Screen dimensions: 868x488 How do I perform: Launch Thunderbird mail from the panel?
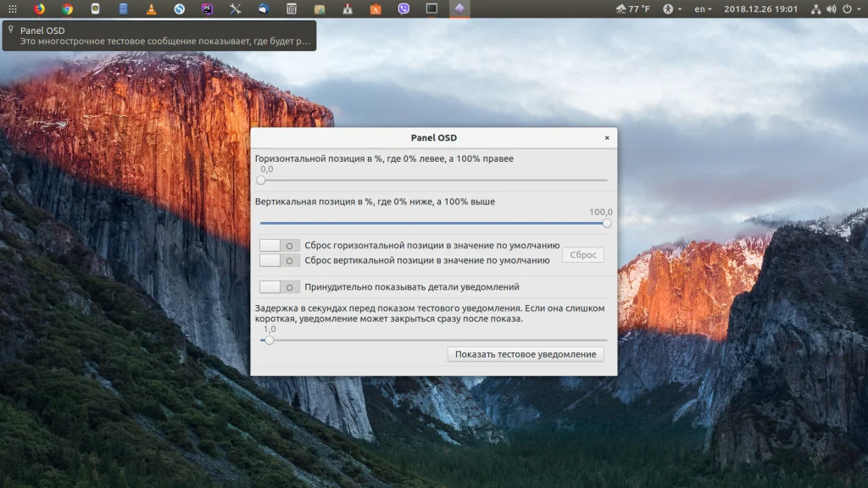(x=264, y=9)
